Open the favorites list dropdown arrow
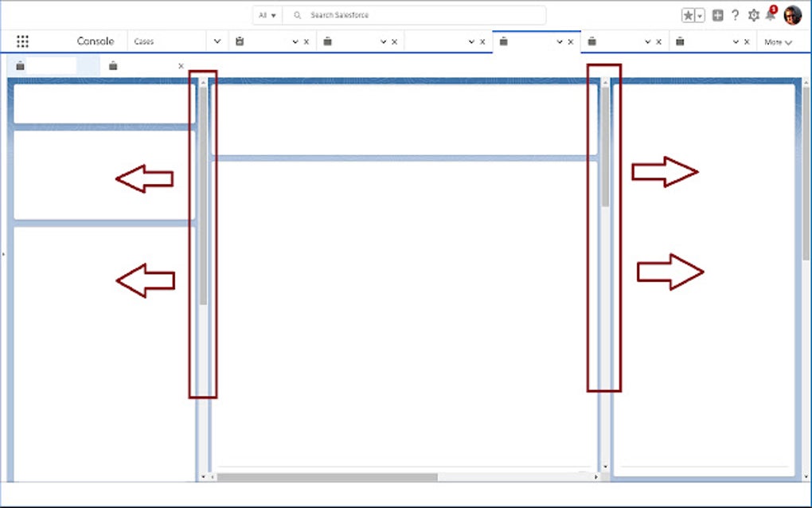 [x=700, y=16]
